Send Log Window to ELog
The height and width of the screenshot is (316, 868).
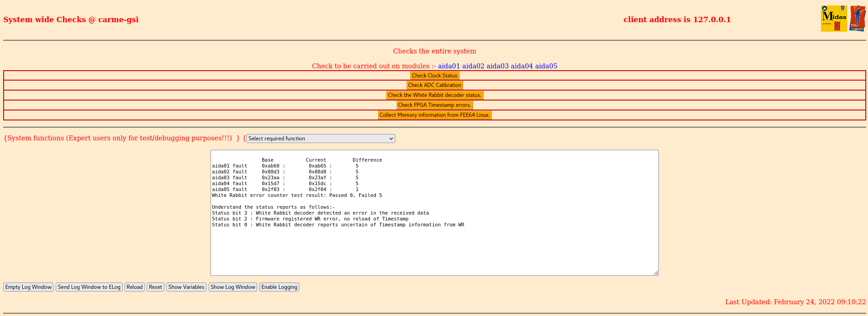pos(89,287)
